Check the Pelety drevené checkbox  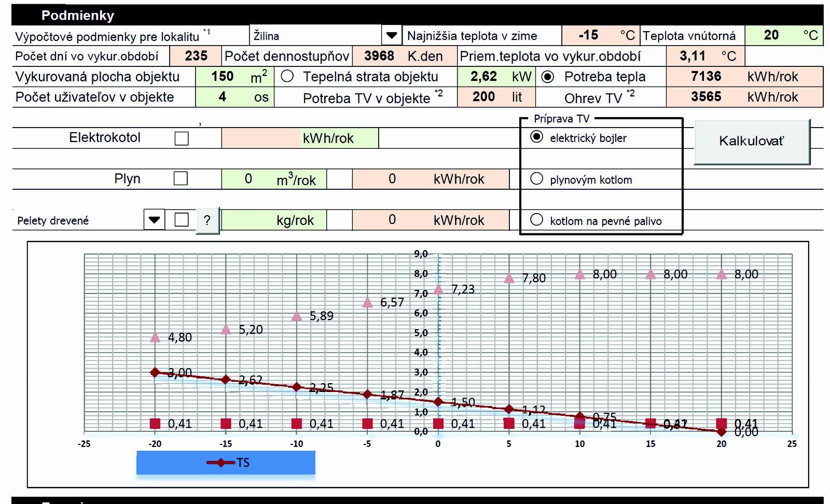click(x=182, y=220)
